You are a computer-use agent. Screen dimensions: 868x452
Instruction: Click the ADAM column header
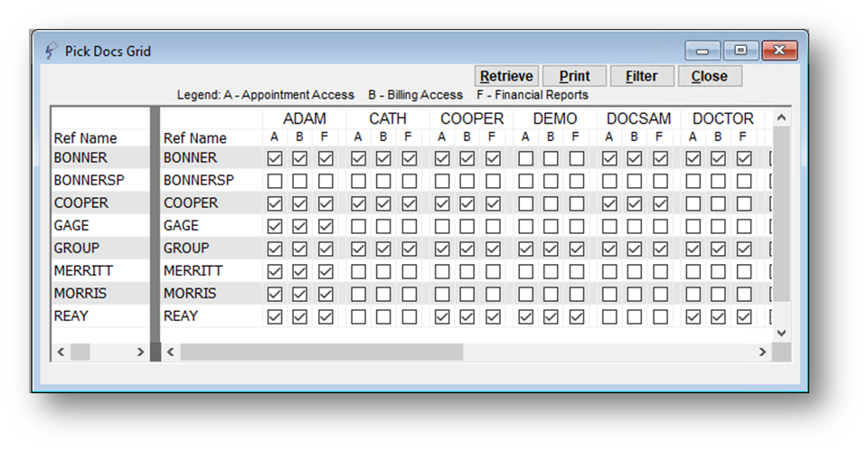pyautogui.click(x=305, y=118)
